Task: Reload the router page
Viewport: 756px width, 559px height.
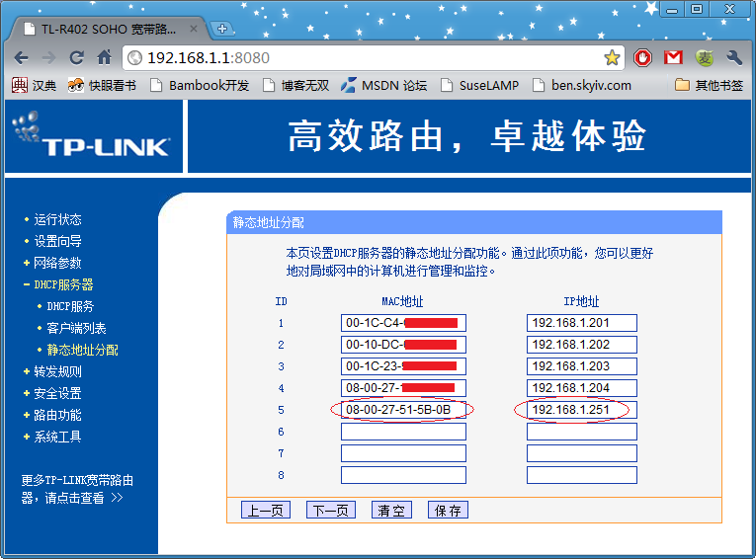Action: click(x=77, y=58)
